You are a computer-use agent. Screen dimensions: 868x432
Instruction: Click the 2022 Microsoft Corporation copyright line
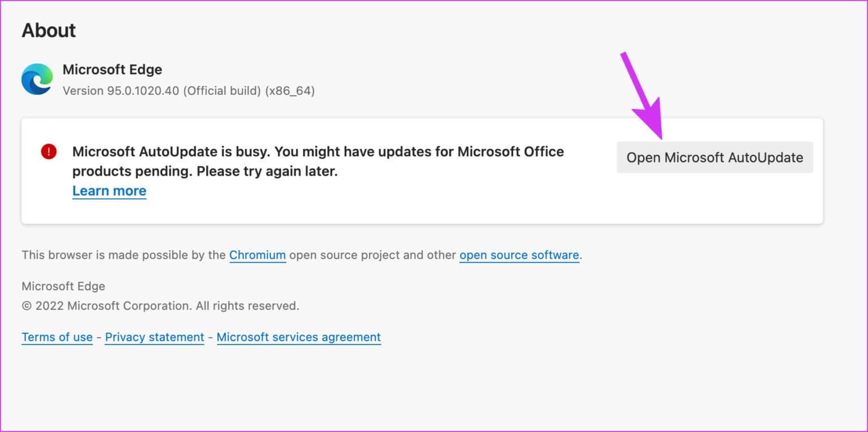click(160, 306)
